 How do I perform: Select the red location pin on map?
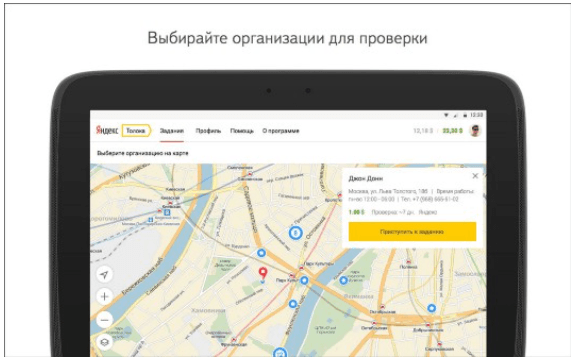pyautogui.click(x=263, y=274)
